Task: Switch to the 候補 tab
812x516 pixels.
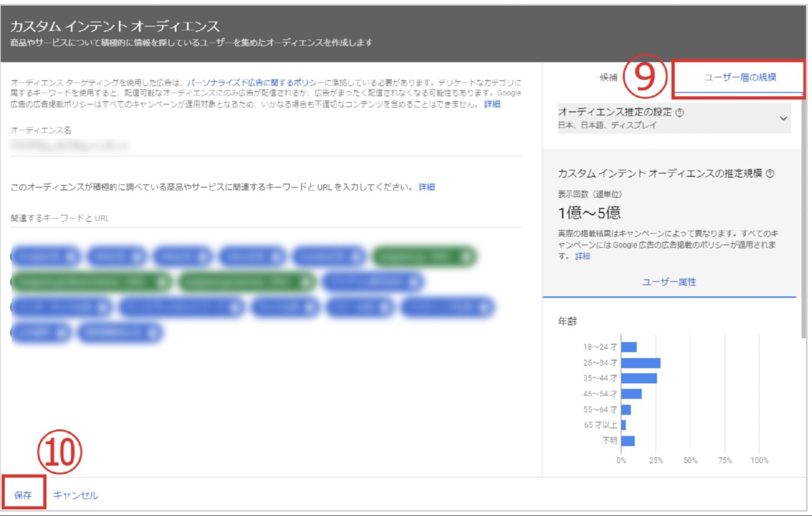Action: pos(608,78)
